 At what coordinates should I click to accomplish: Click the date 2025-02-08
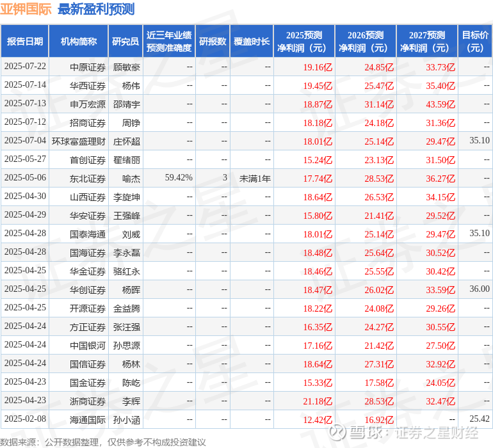[x=25, y=419]
